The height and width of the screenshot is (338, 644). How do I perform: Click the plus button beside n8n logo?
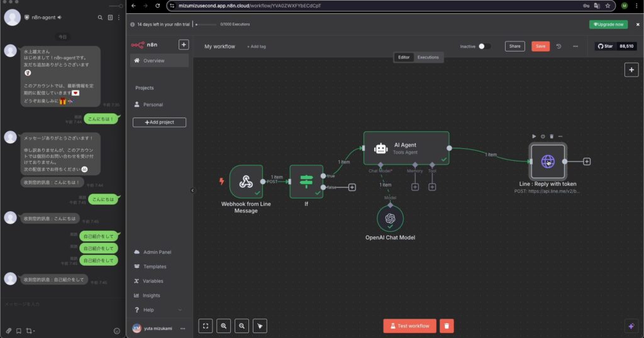[184, 45]
